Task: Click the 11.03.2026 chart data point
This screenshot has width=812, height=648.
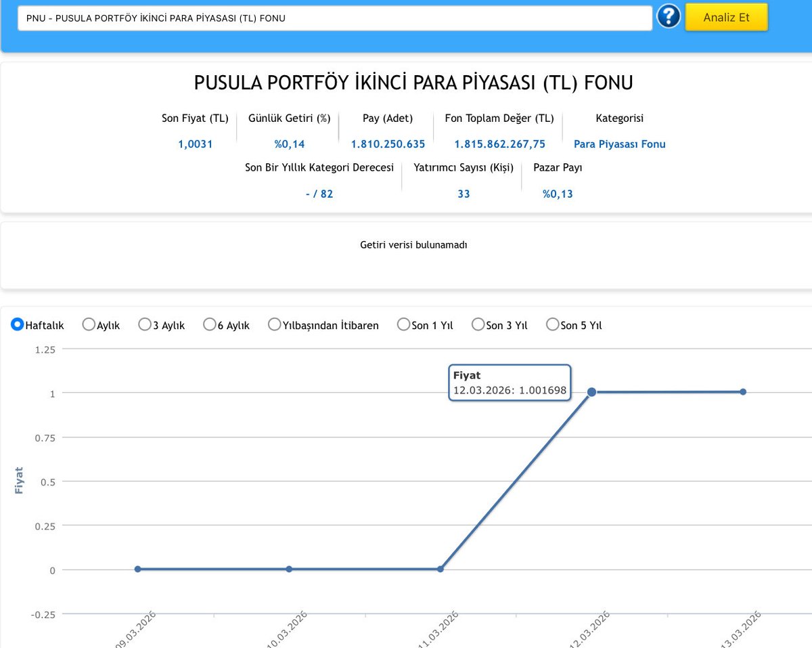Action: click(x=441, y=569)
